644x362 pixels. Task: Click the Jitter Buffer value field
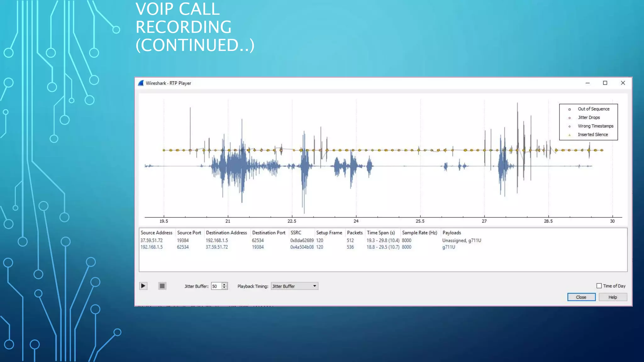(x=216, y=286)
